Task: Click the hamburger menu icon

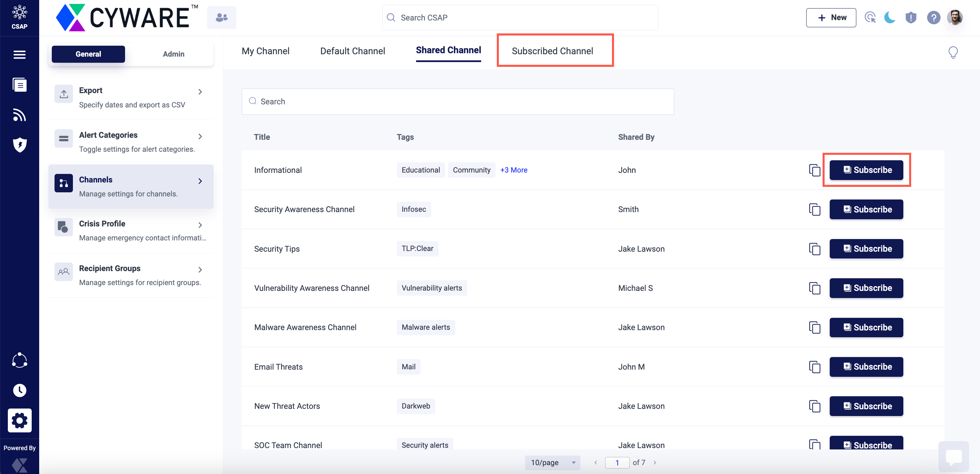Action: point(19,55)
